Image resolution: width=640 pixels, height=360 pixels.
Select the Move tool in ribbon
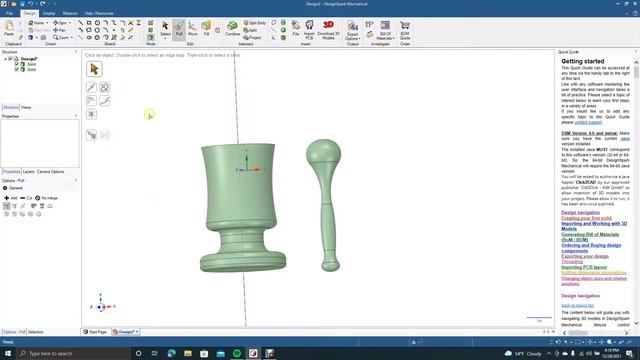[192, 29]
